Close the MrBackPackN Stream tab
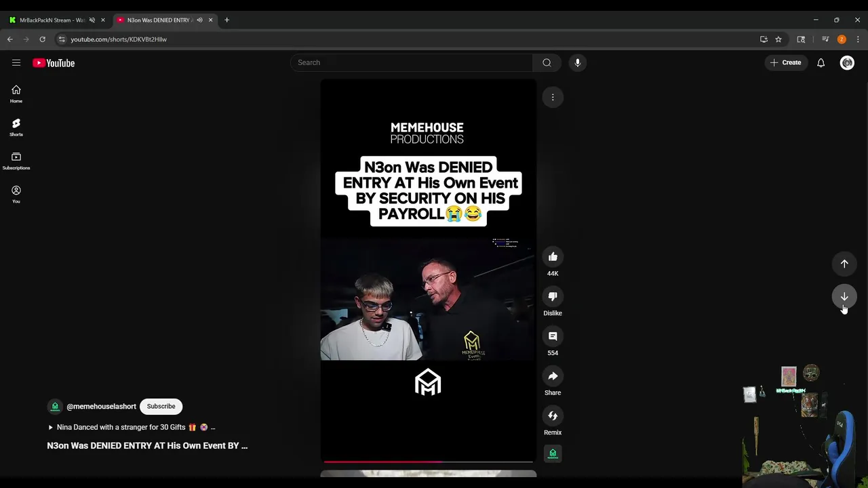 [103, 20]
